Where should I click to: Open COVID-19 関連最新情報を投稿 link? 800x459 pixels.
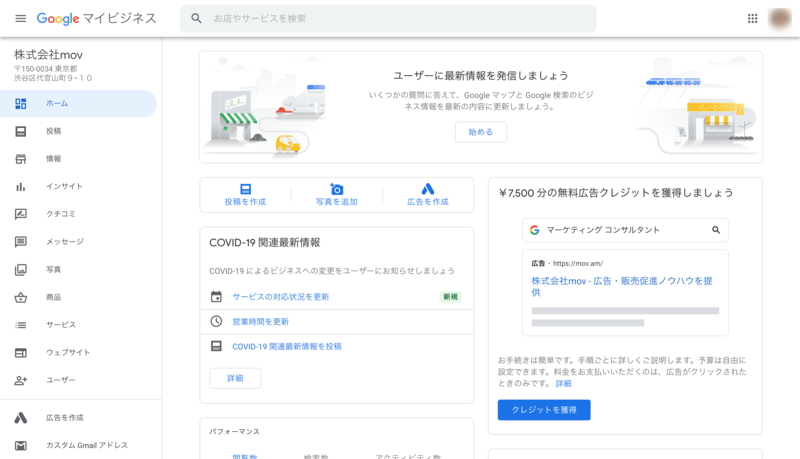click(x=287, y=347)
